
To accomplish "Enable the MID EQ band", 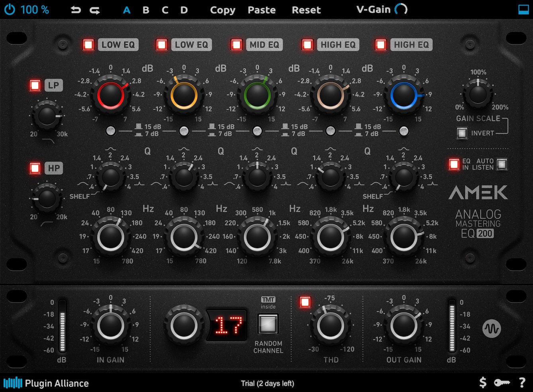I will click(x=236, y=45).
